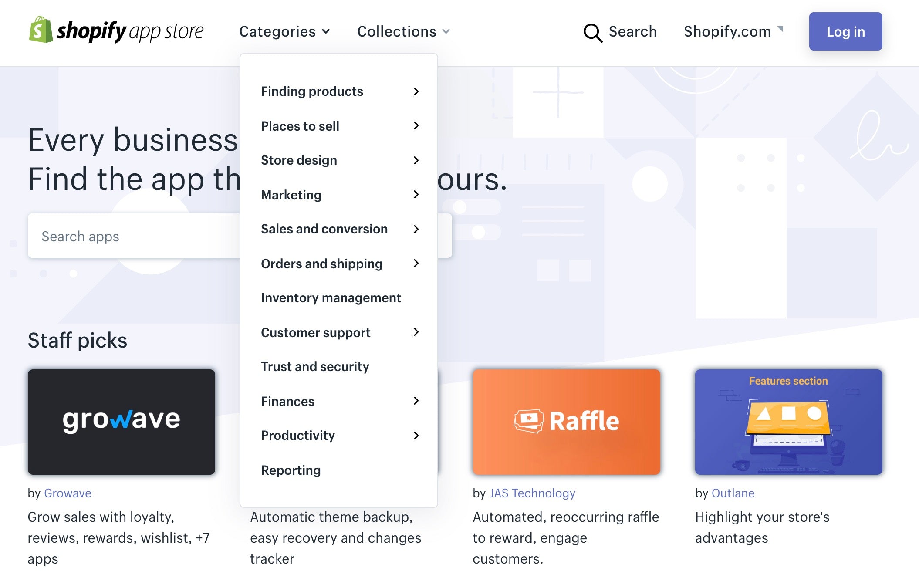Select Places to sell category
The image size is (919, 588).
pos(300,125)
